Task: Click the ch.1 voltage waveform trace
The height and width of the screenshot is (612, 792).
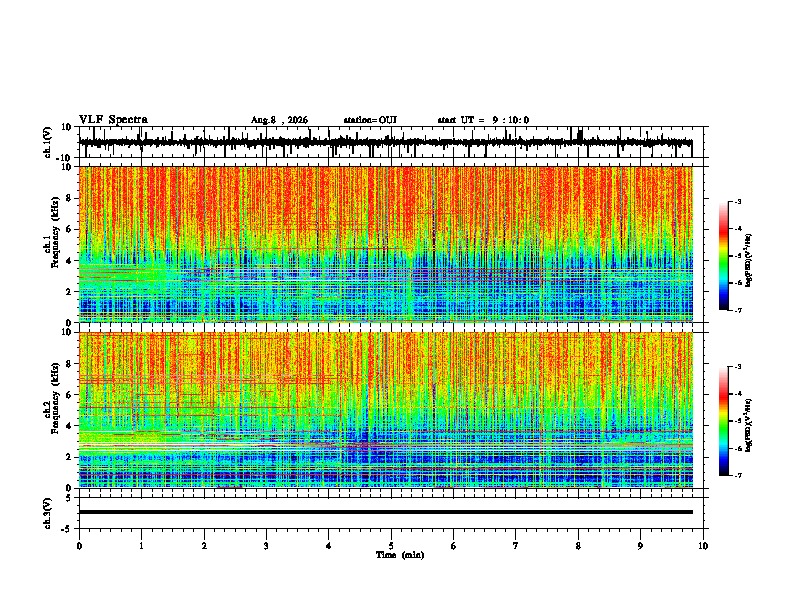Action: point(385,142)
